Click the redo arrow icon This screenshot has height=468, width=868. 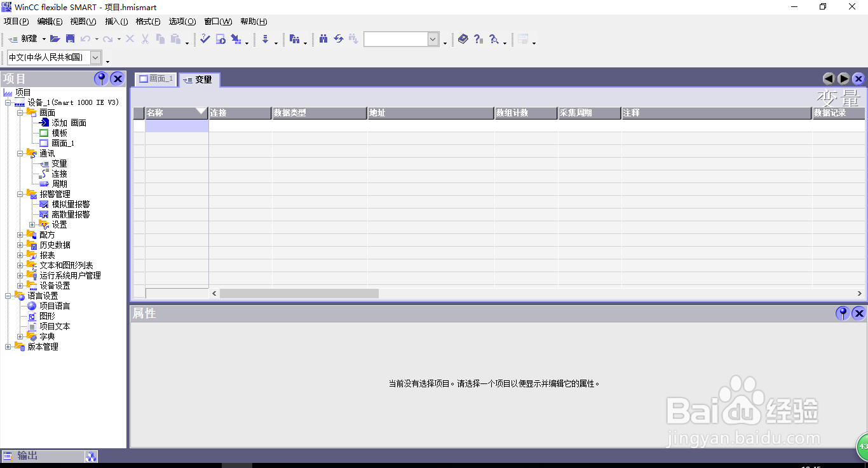pos(108,39)
